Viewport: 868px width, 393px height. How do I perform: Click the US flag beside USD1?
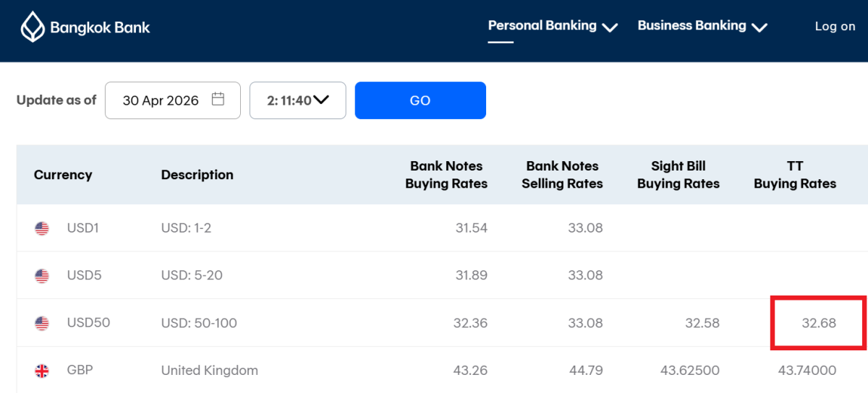pyautogui.click(x=42, y=228)
